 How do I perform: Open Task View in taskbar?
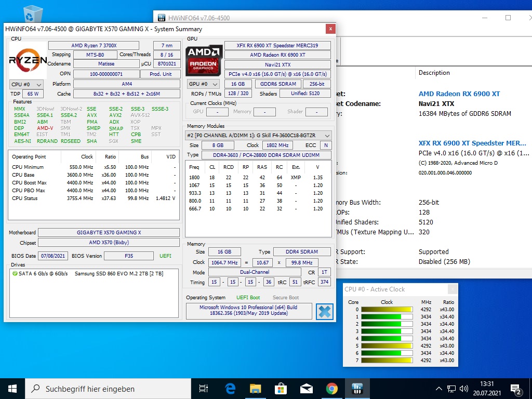[204, 389]
